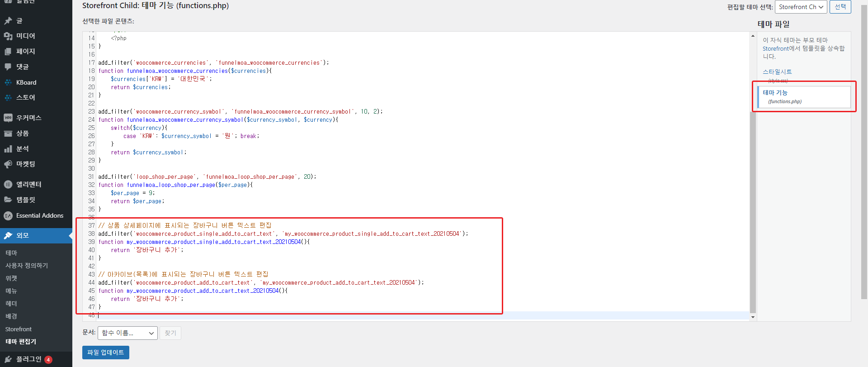Image resolution: width=868 pixels, height=367 pixels.
Task: Click the 마케팅 megaphone icon
Action: pos(8,164)
